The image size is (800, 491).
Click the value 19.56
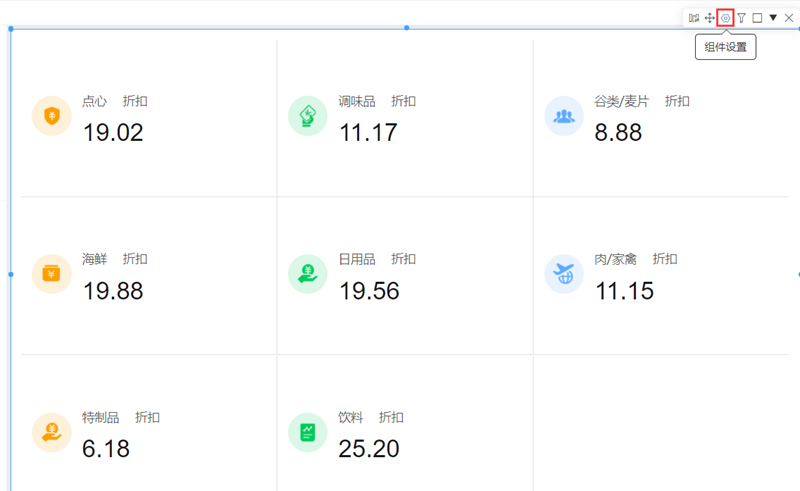point(369,291)
